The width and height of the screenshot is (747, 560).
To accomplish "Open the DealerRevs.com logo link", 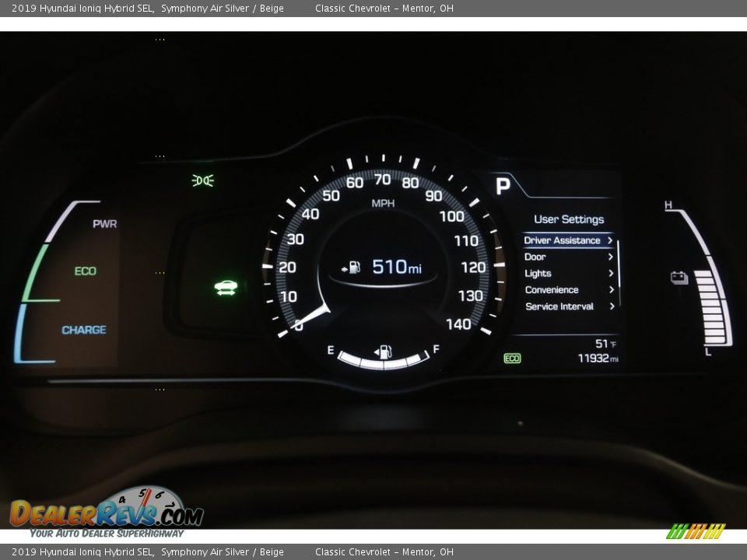I will tap(107, 513).
